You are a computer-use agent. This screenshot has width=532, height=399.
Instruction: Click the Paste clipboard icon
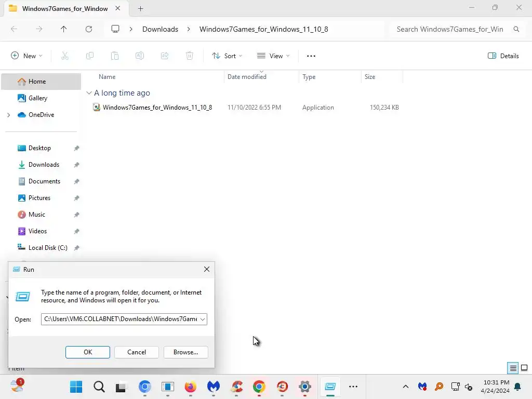click(x=115, y=56)
